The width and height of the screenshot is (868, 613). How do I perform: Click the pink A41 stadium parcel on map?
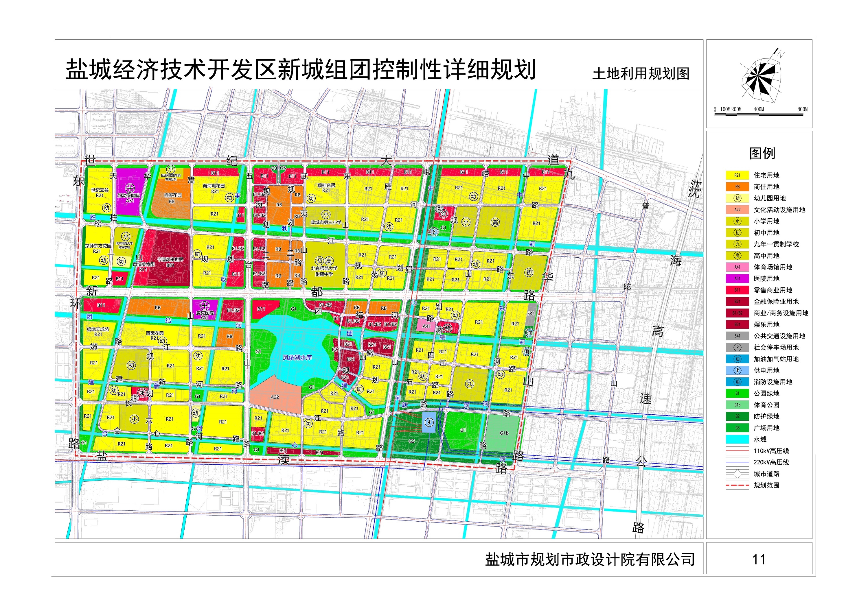(426, 326)
